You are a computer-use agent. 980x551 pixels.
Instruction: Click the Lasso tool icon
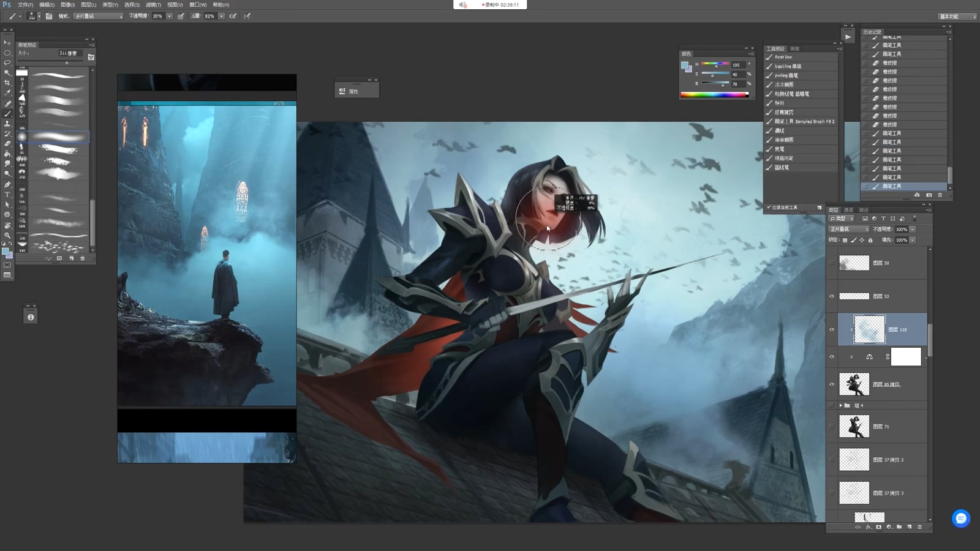(7, 62)
